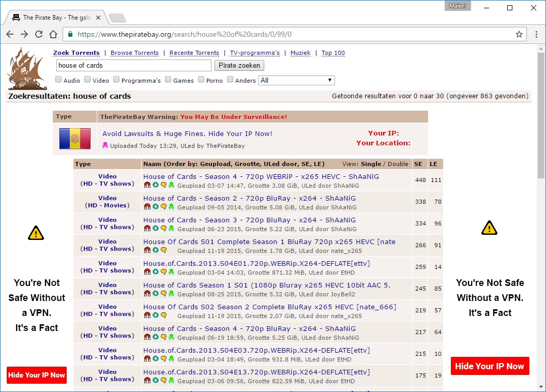Click the browser back arrow
The width and height of the screenshot is (546, 392).
pyautogui.click(x=10, y=34)
